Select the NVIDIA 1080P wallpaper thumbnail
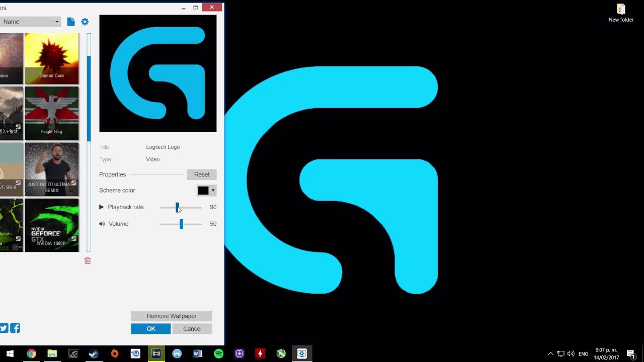 coord(51,225)
